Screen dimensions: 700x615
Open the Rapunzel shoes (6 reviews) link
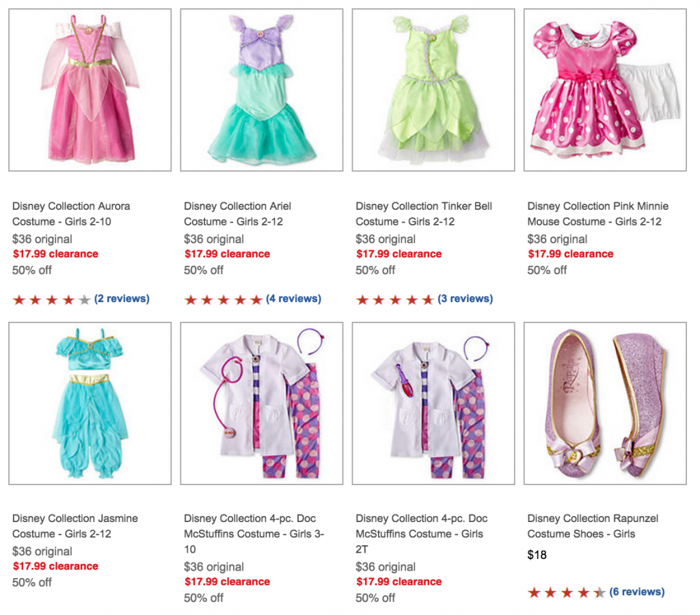click(637, 591)
